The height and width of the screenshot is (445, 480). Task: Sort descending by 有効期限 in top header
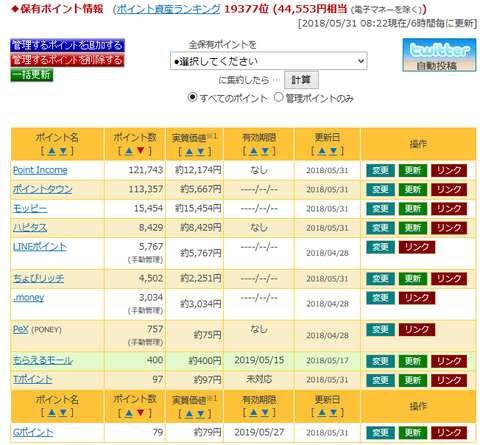(x=265, y=151)
